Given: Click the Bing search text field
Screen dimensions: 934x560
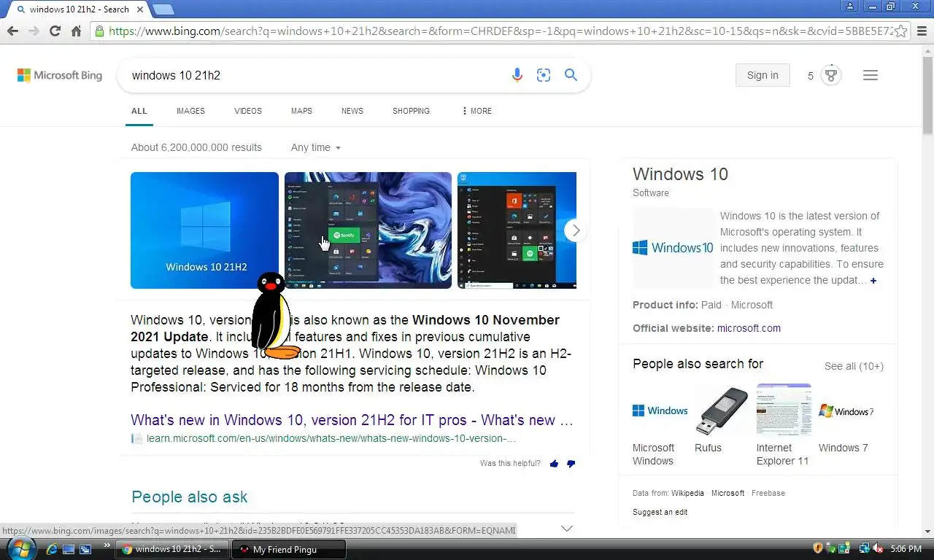Looking at the screenshot, I should (x=314, y=75).
